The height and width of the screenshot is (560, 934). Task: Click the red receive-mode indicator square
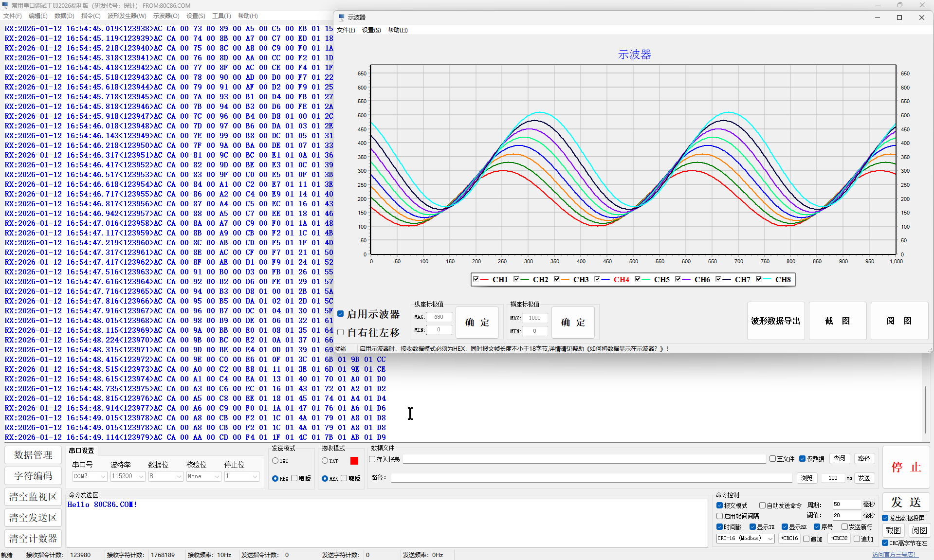tap(354, 461)
